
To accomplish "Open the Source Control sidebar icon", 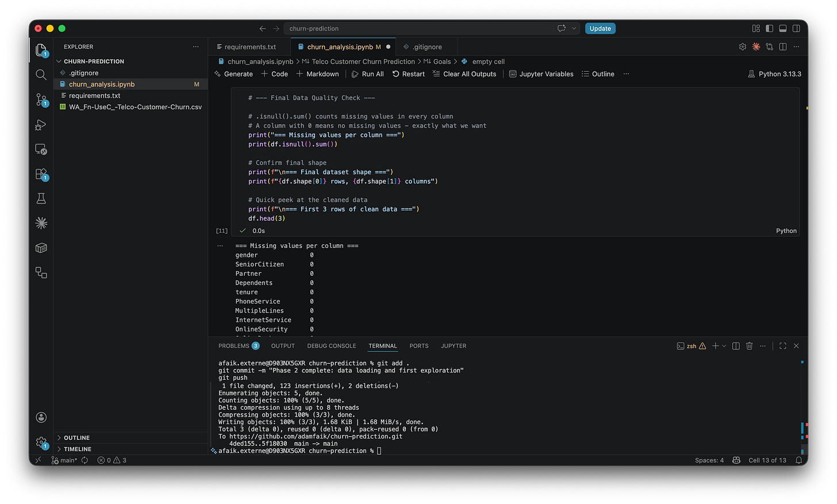I will (x=41, y=99).
